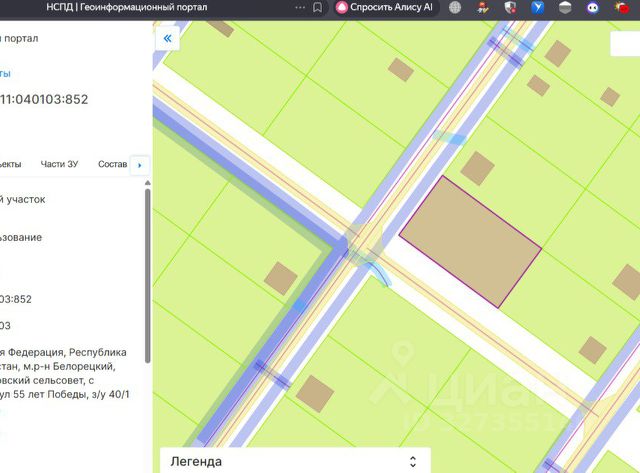640x473 pixels.
Task: Open the colorful pencil-flag extension icon
Action: point(483,7)
